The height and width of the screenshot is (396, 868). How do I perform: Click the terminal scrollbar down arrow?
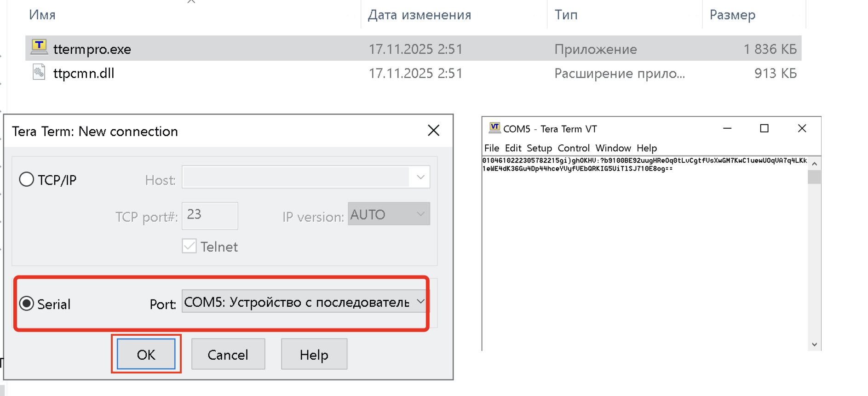[x=814, y=344]
